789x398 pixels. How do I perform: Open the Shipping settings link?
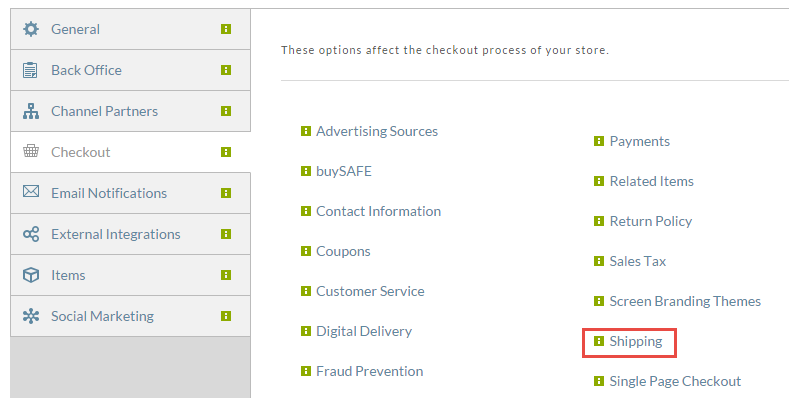(x=636, y=341)
